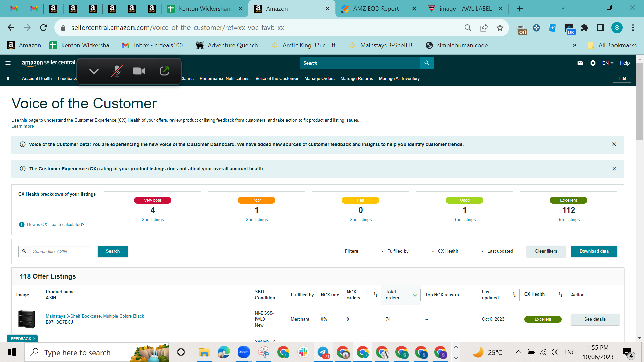The width and height of the screenshot is (644, 362).
Task: Unmute the microphone in meeting toolbar
Action: pyautogui.click(x=117, y=71)
